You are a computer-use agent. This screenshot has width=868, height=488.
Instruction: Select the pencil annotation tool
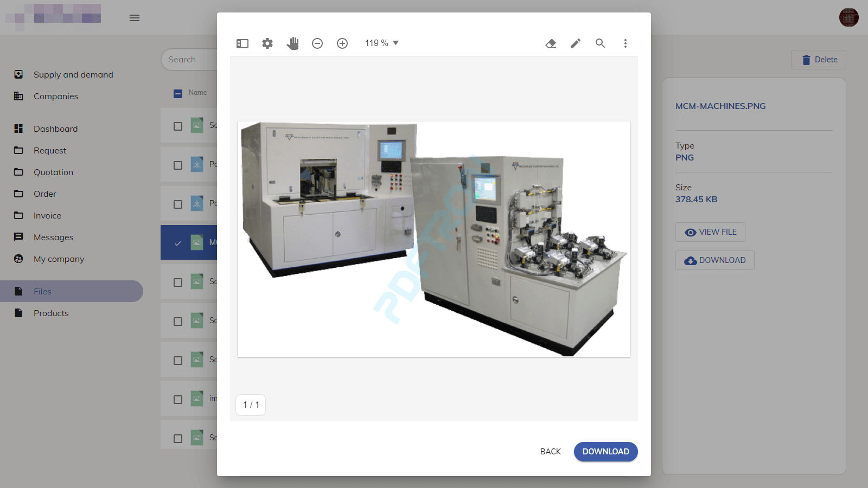[576, 43]
